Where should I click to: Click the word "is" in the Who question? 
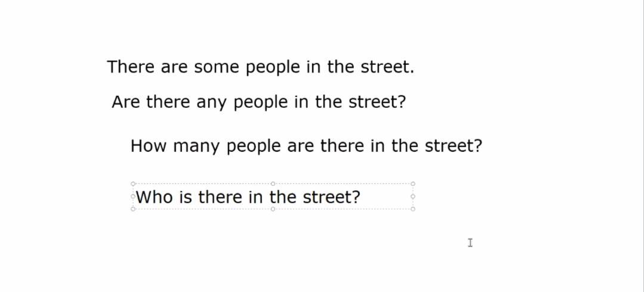pos(185,197)
